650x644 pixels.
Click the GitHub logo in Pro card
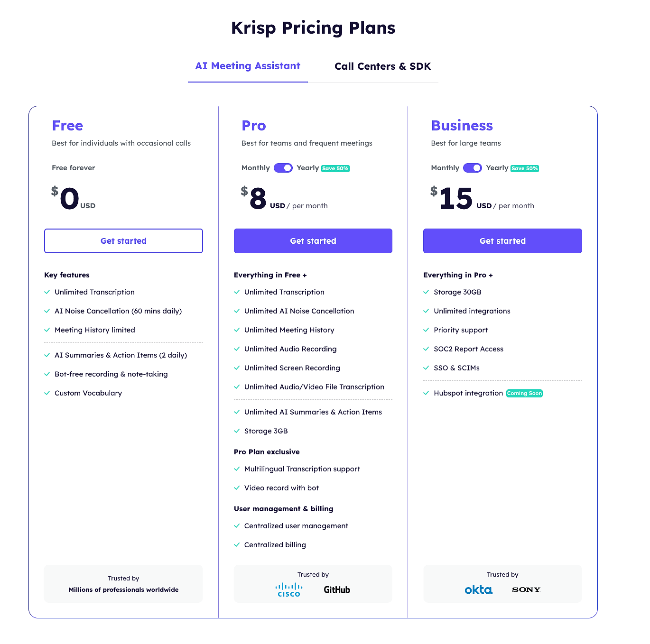[337, 589]
